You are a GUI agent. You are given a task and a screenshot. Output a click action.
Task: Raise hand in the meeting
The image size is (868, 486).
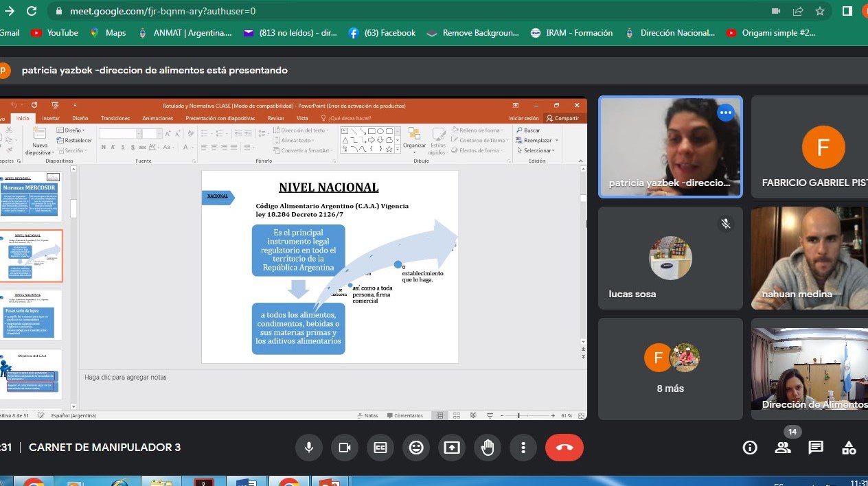tap(488, 448)
